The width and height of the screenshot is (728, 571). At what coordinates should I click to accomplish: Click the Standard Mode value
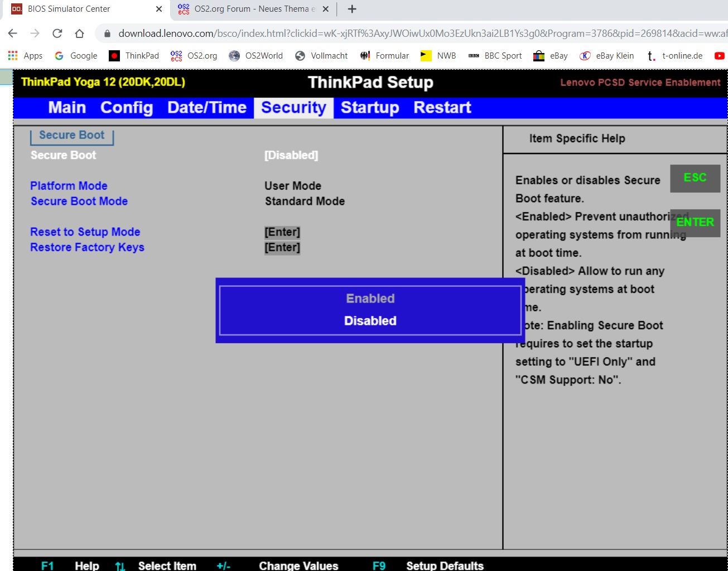click(305, 201)
